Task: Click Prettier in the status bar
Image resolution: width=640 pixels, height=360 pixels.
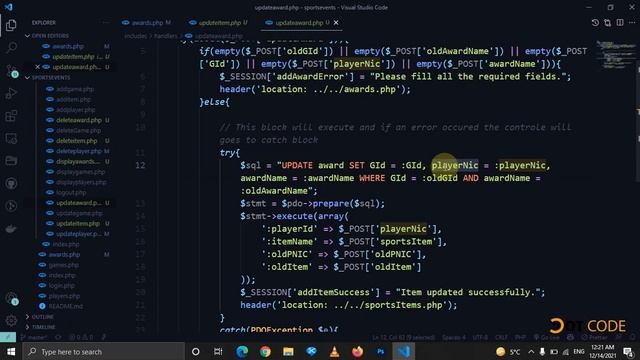Action: [x=595, y=338]
